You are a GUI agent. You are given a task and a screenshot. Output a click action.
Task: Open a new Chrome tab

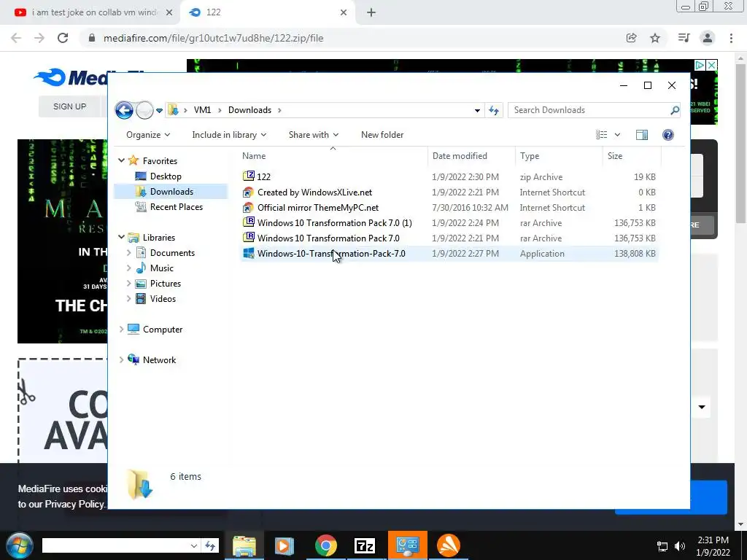click(371, 13)
